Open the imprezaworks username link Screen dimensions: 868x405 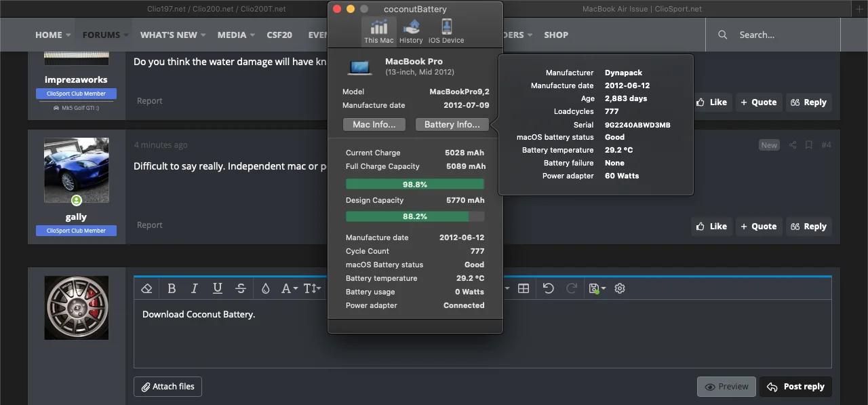tap(76, 79)
